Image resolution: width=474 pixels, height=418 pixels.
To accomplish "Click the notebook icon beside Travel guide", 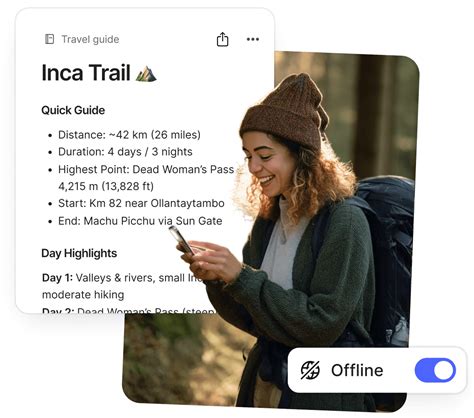I will pos(49,39).
